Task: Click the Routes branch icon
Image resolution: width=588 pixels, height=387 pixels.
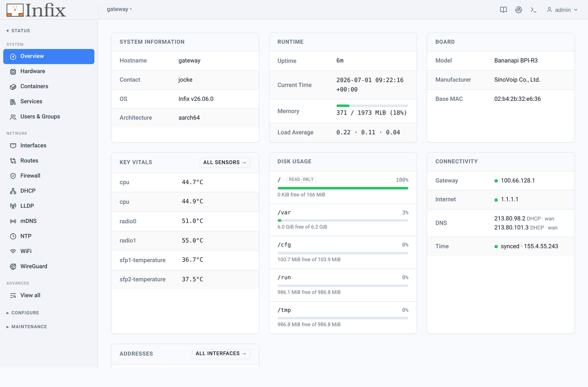Action: click(13, 161)
